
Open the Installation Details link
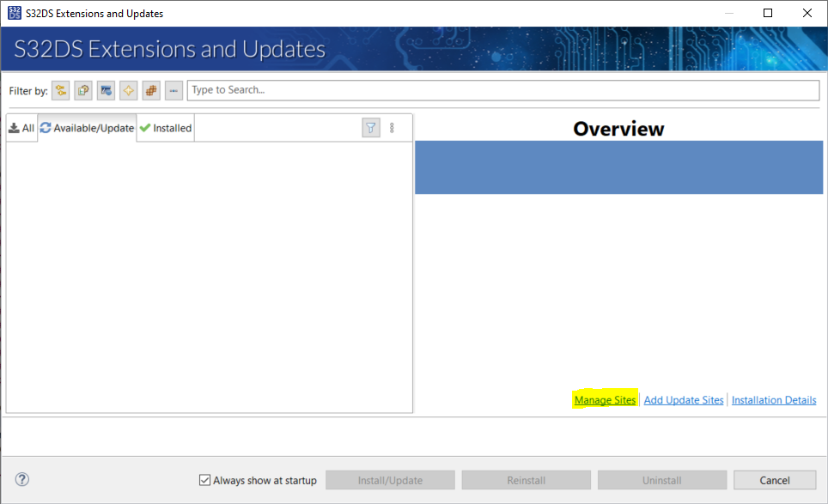click(x=774, y=400)
